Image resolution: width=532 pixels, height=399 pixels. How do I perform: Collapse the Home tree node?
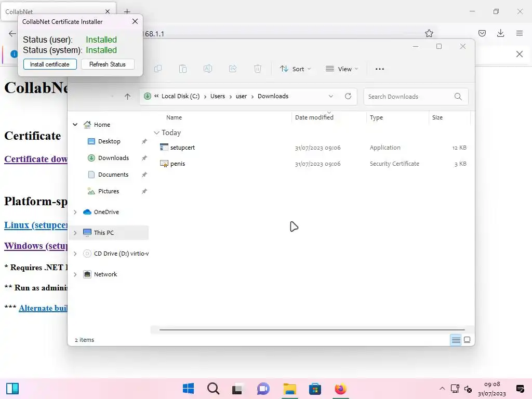click(75, 125)
